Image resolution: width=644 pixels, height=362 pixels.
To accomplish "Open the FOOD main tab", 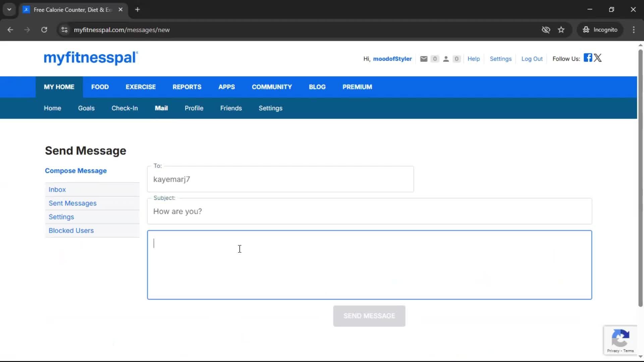I will [x=100, y=87].
